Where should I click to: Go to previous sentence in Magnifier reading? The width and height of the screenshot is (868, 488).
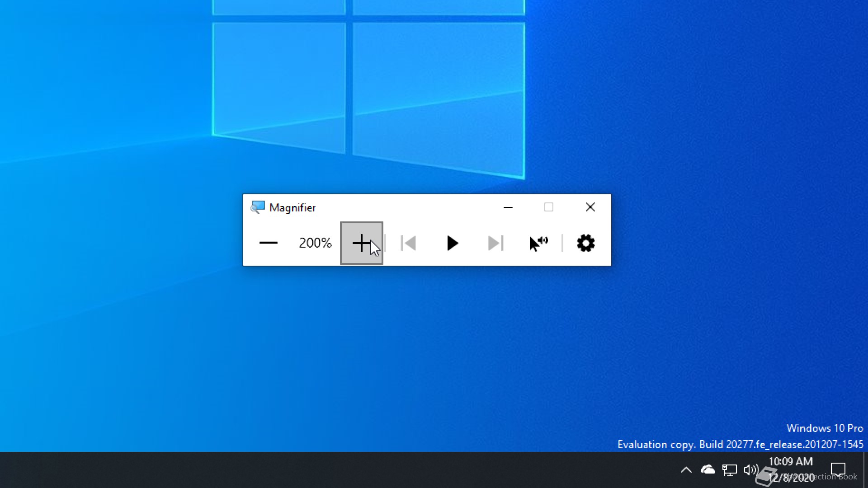click(408, 243)
